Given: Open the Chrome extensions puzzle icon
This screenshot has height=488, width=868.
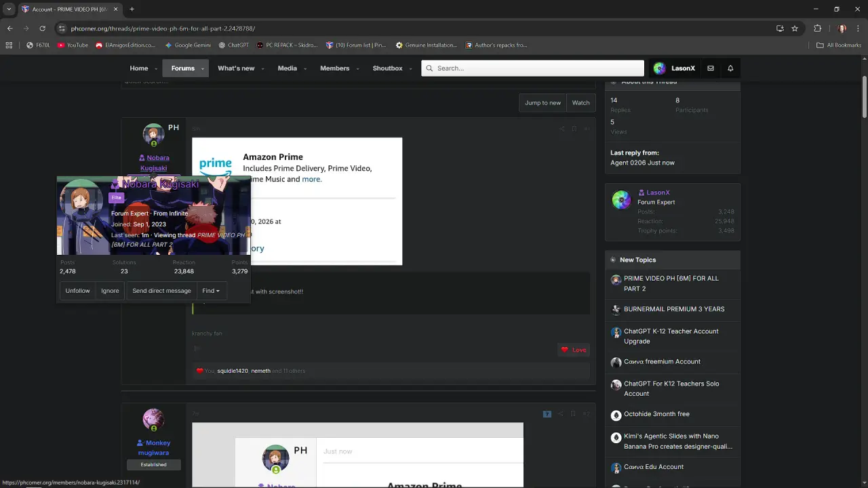Looking at the screenshot, I should [x=817, y=28].
